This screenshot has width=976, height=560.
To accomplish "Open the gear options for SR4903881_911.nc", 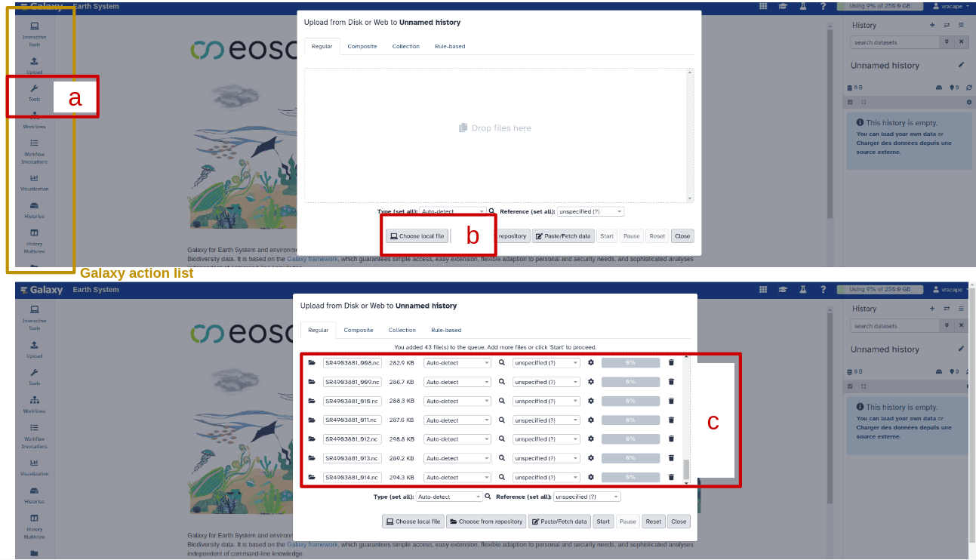I will coord(591,420).
